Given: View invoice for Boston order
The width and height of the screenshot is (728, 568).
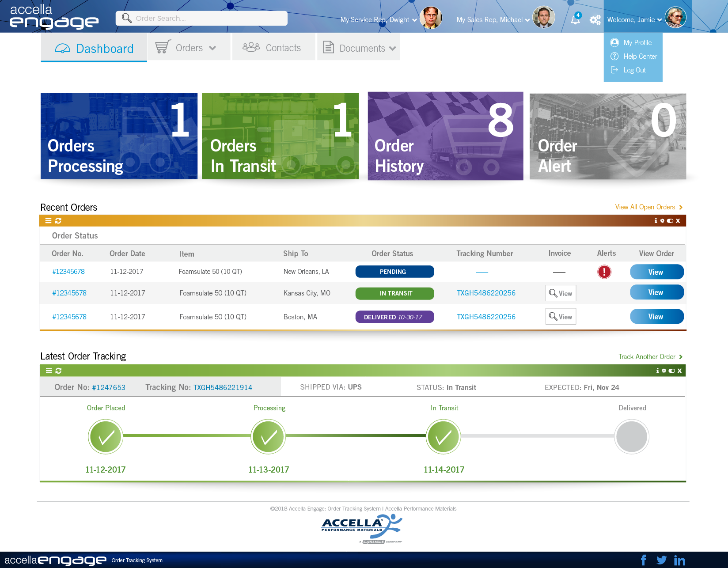Looking at the screenshot, I should click(561, 316).
